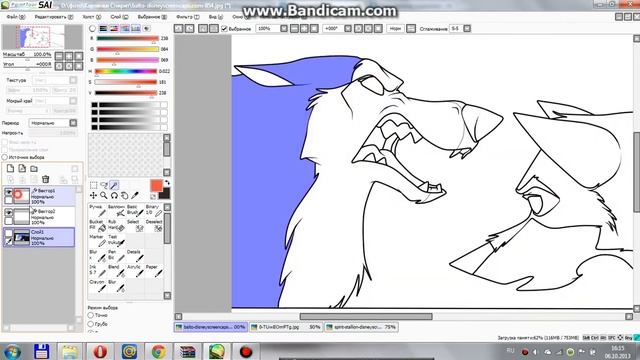Create a new vector layer
Viewport: 640px width, 360px height.
[22, 168]
